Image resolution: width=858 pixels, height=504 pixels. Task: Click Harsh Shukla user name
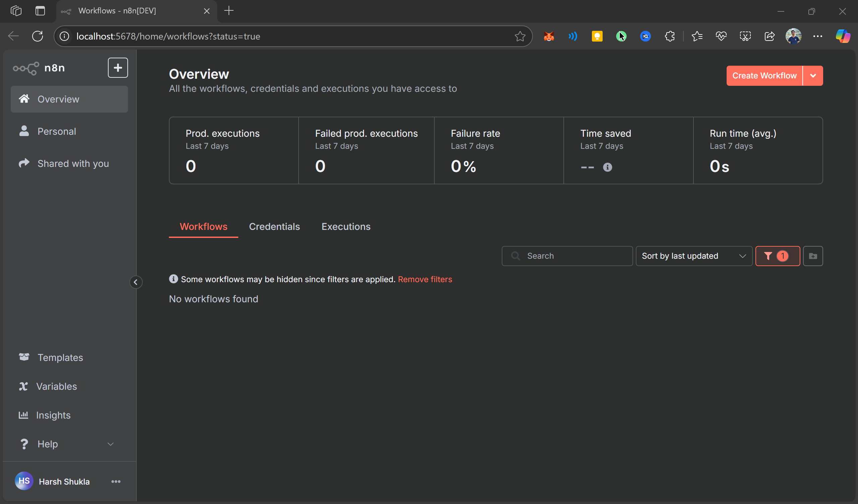point(64,482)
